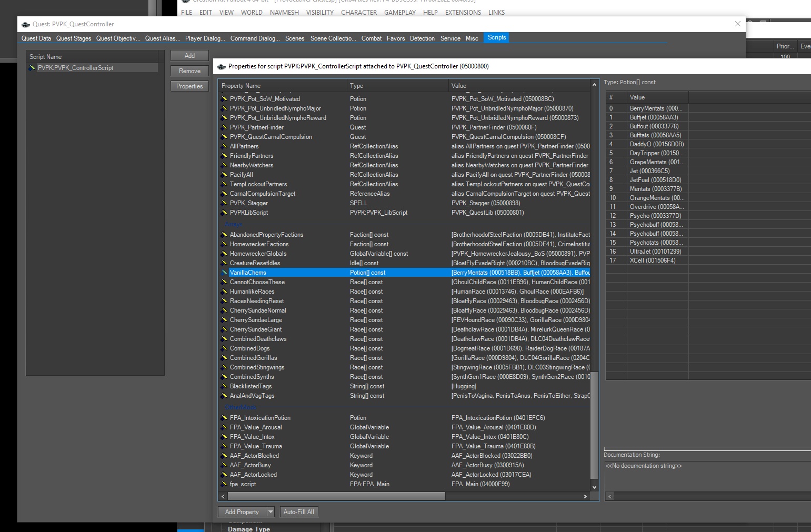Click the icon beside CombinedDeathclaws
The width and height of the screenshot is (811, 532).
tap(224, 339)
